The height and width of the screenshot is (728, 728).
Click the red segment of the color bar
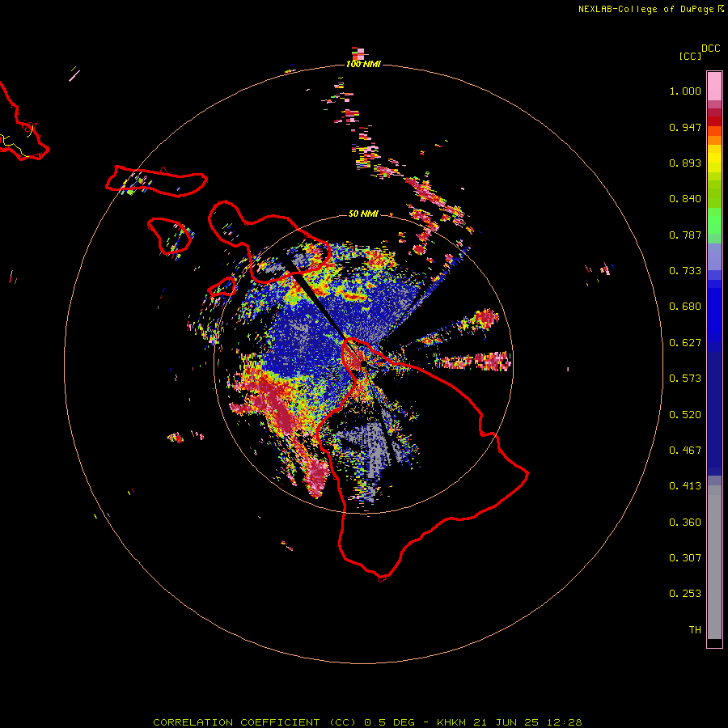coord(714,121)
